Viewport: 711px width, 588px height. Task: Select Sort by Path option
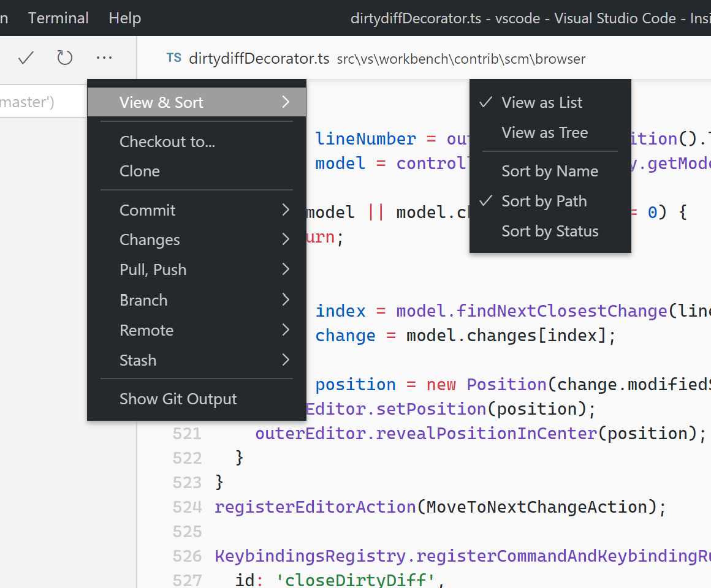tap(550, 201)
